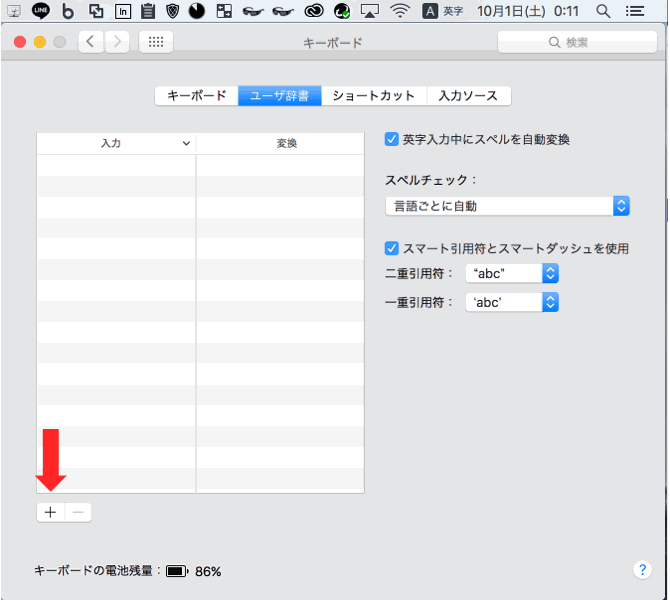This screenshot has width=670, height=600.
Task: Toggle スマート引用符とスマートダッシュを使用 checkbox
Action: pyautogui.click(x=391, y=248)
